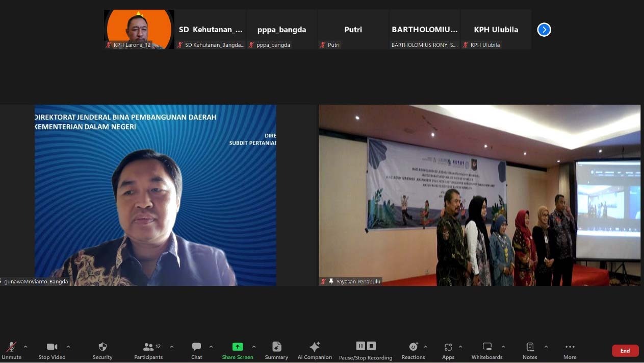This screenshot has width=644, height=363.
Task: Expand the Share Screen options arrow
Action: point(254,347)
